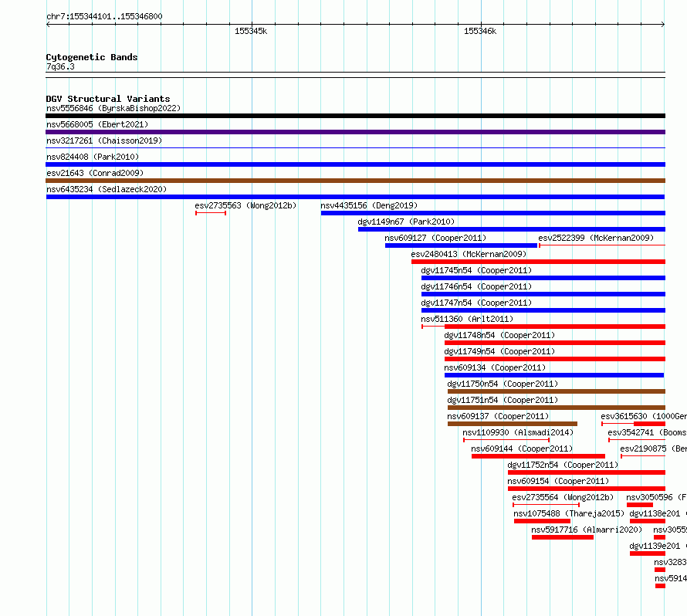Click the left arrow of the ruler
Image resolution: width=687 pixels, height=616 pixels.
(48, 25)
